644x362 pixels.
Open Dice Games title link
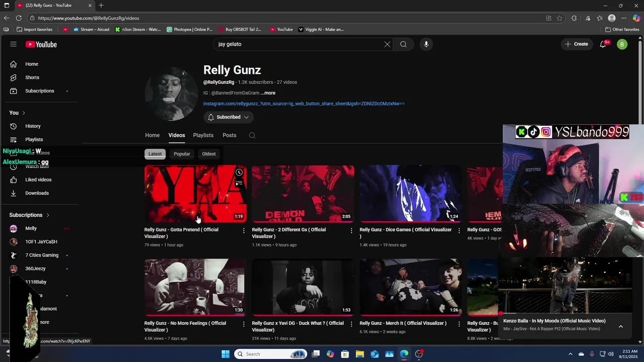(x=406, y=233)
